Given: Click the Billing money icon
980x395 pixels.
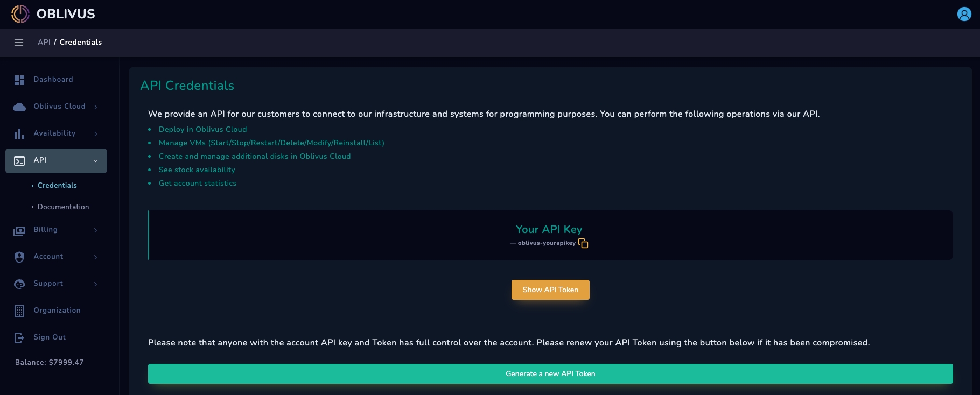Looking at the screenshot, I should point(19,230).
